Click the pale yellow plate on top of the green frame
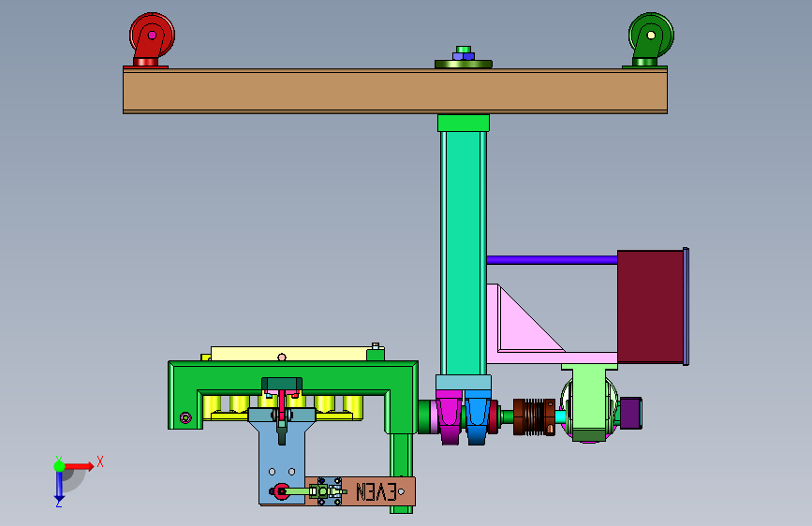Image resolution: width=812 pixels, height=526 pixels. 288,354
